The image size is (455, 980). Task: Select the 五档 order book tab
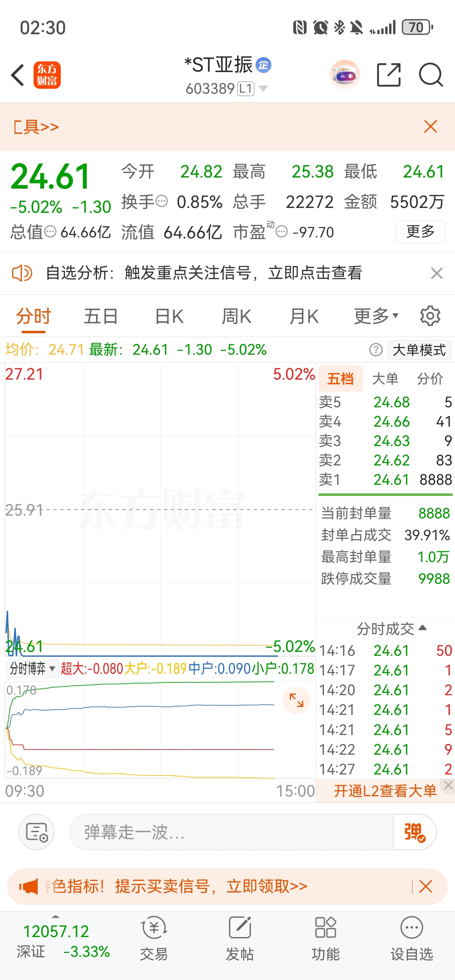click(341, 379)
